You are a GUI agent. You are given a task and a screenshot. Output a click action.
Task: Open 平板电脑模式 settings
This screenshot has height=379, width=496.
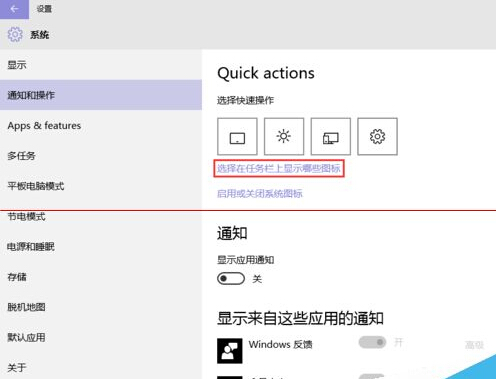point(101,186)
